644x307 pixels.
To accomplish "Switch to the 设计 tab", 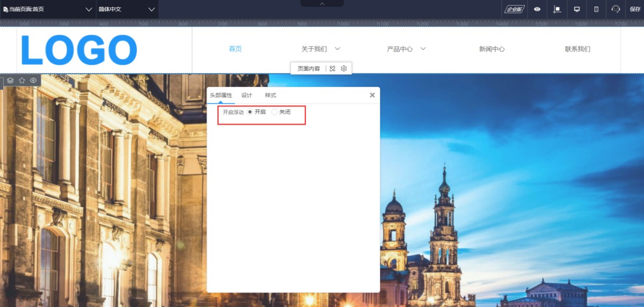I will (x=246, y=95).
